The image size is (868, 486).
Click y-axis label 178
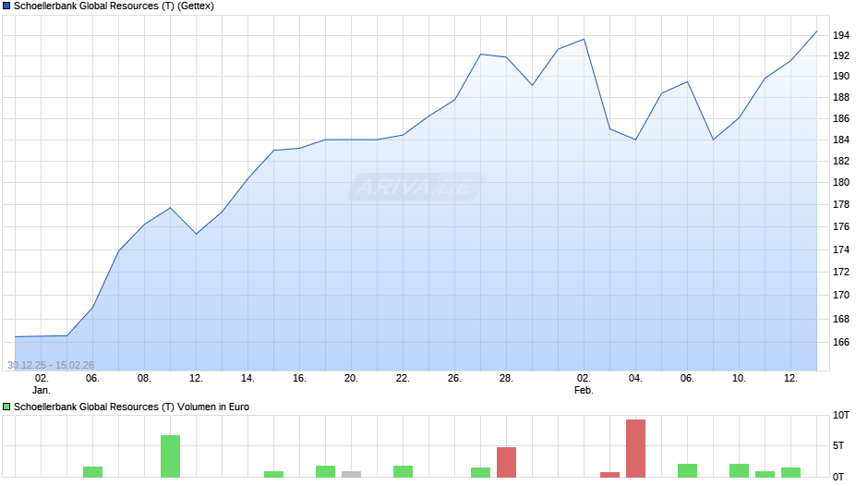click(x=841, y=204)
